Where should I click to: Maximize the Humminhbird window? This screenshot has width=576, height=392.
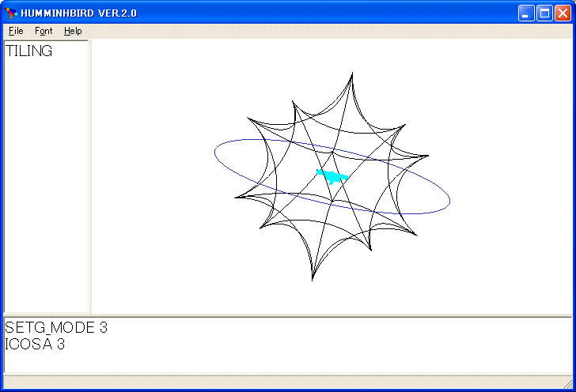pos(544,13)
